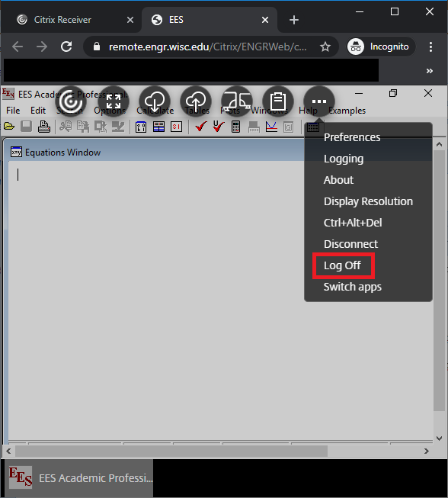The height and width of the screenshot is (498, 448).
Task: Click the greyed G toolbar icon
Action: click(289, 127)
